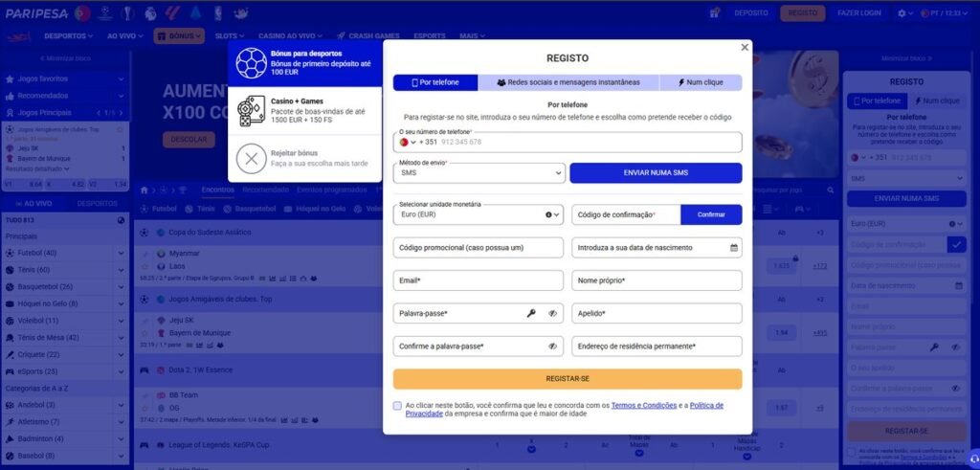Image resolution: width=980 pixels, height=470 pixels.
Task: Click the calendar icon in birth date field
Action: pos(734,248)
